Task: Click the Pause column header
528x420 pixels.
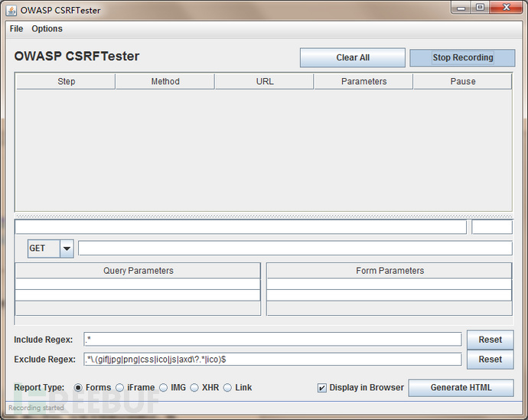Action: click(x=463, y=81)
